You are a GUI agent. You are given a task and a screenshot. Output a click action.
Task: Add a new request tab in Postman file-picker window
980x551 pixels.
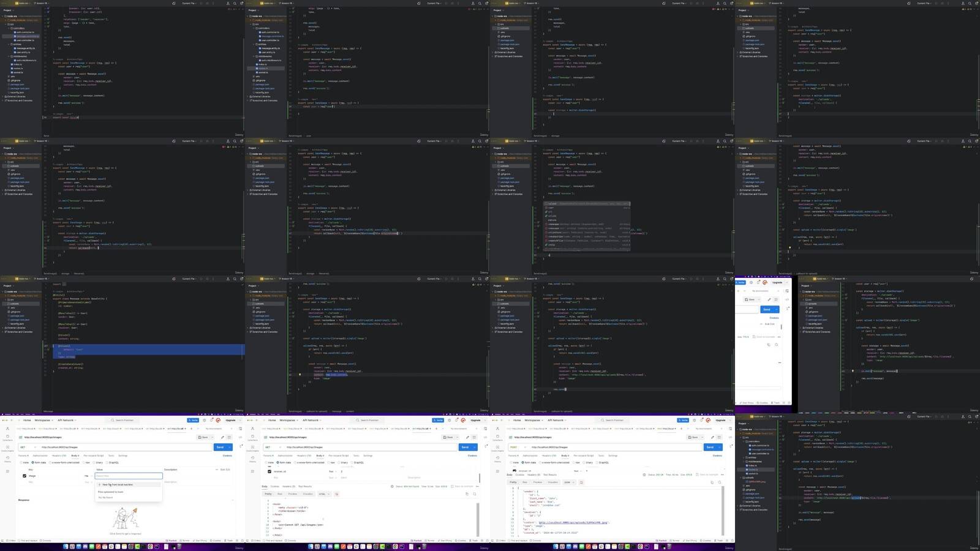(191, 429)
